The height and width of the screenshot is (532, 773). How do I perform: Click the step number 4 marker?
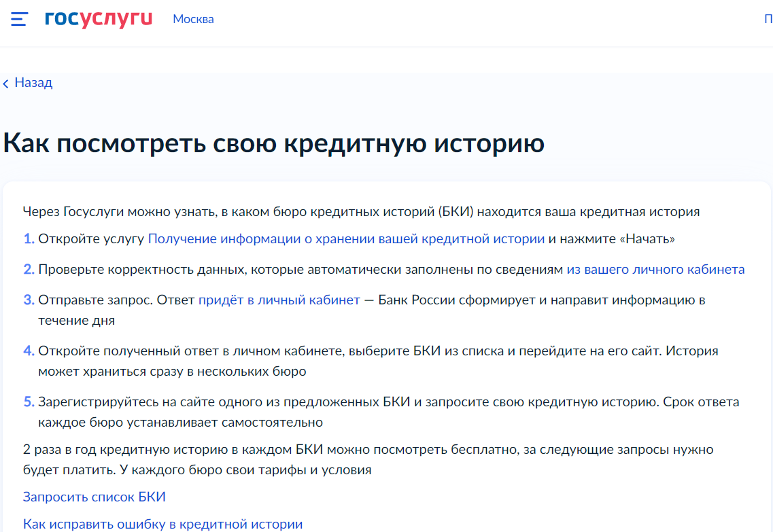click(x=29, y=351)
